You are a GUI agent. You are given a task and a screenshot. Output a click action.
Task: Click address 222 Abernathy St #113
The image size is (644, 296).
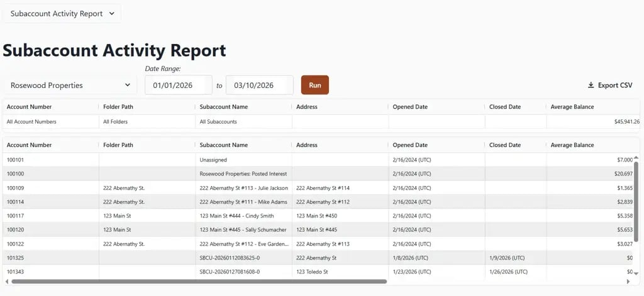coord(323,244)
